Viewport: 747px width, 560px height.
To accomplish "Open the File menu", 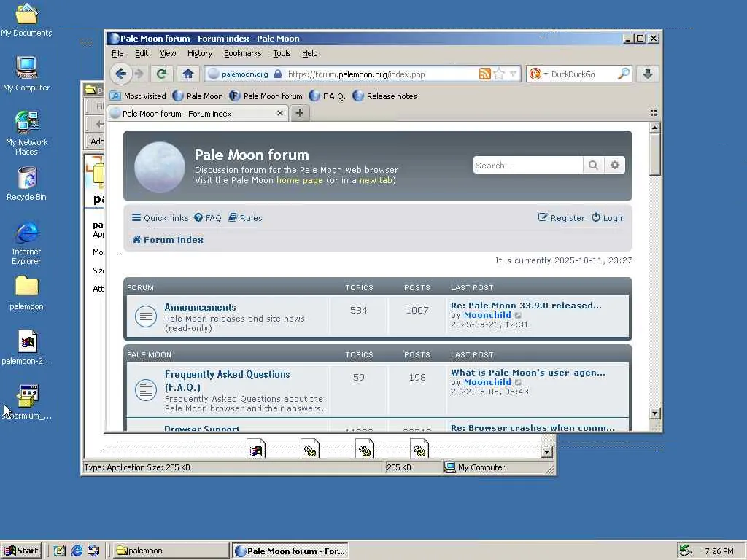I will [117, 53].
